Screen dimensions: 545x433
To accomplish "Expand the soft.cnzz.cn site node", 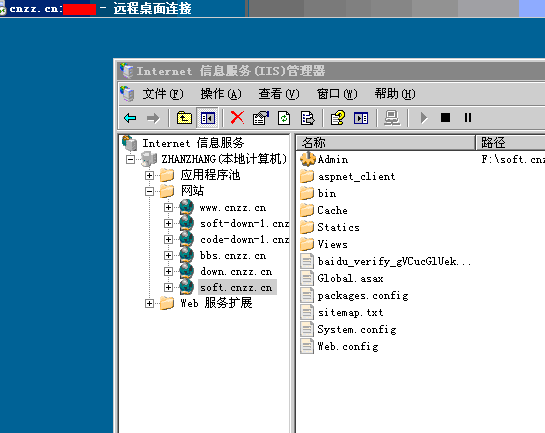I will [169, 287].
